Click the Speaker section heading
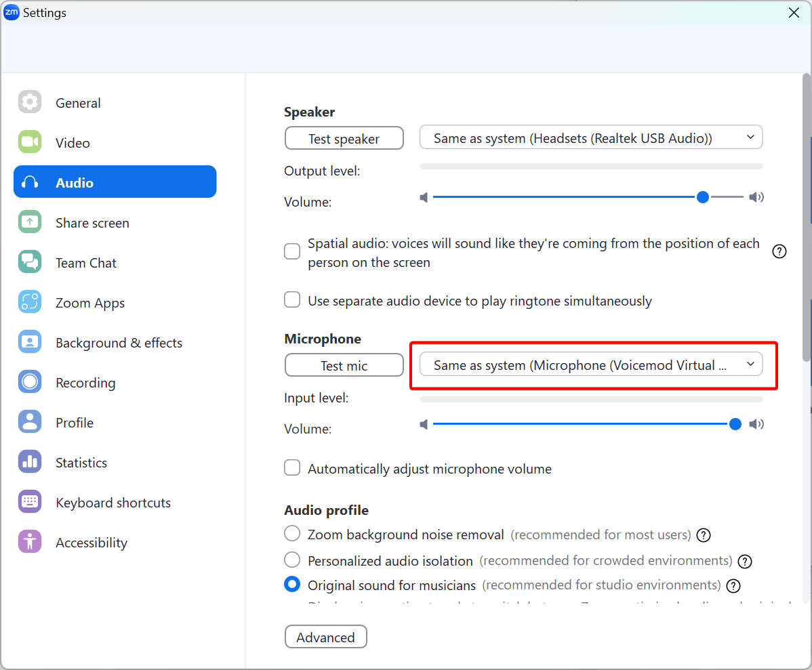Screen dimensions: 812x670 309,112
